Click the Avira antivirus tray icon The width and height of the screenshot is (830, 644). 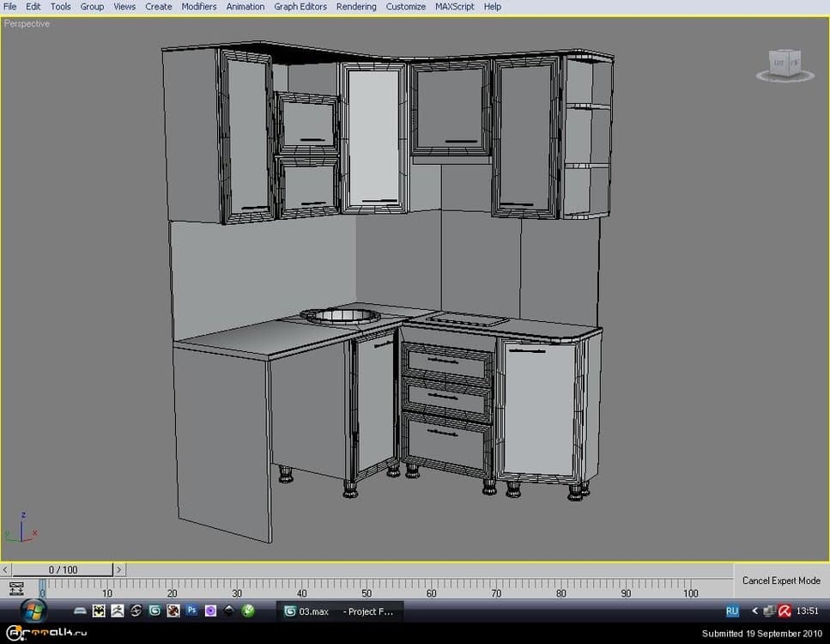(x=785, y=611)
